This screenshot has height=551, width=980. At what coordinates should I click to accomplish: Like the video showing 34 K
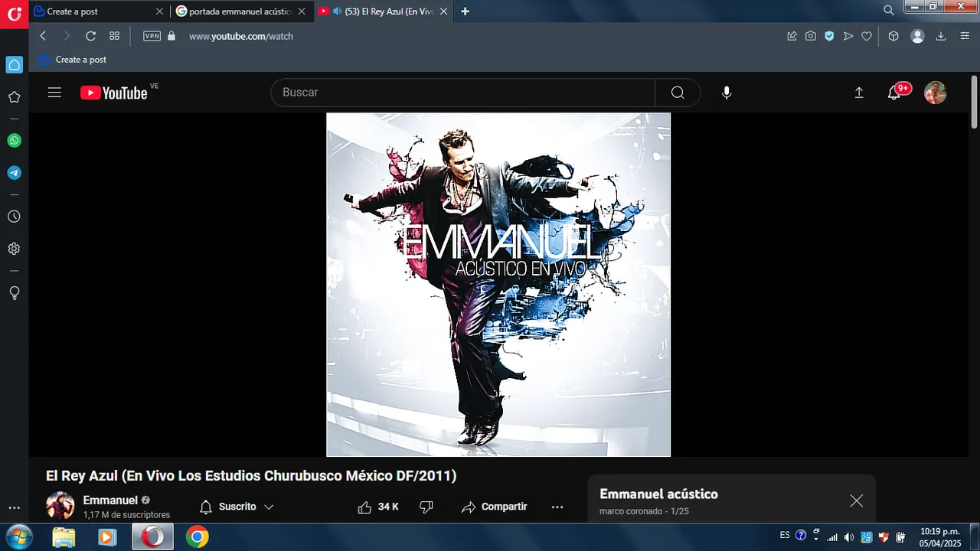378,507
